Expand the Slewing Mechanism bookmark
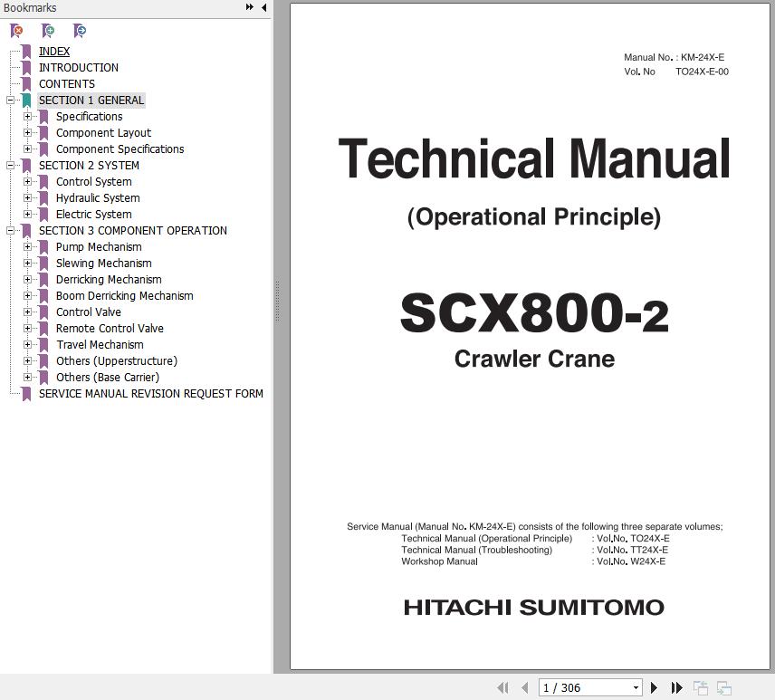 (28, 263)
